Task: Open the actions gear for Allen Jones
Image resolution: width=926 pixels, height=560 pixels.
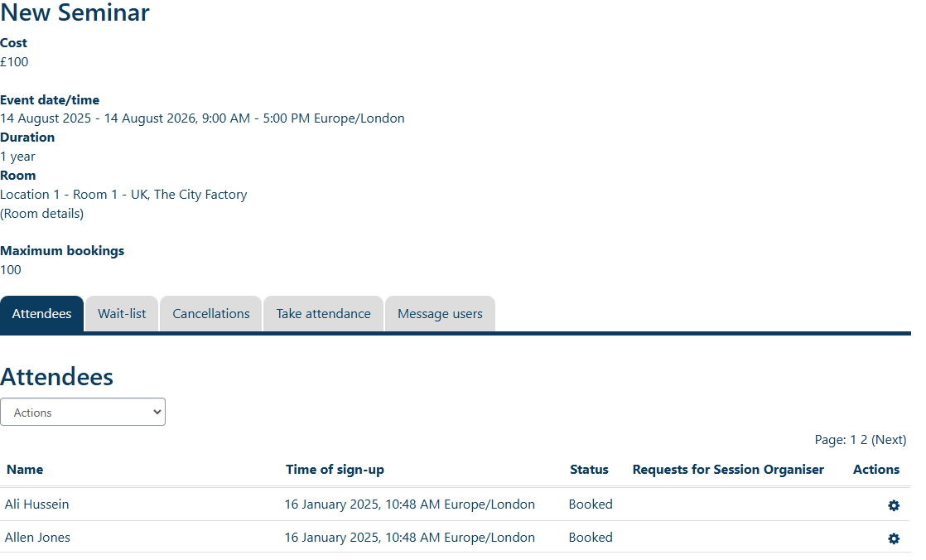Action: click(x=894, y=538)
